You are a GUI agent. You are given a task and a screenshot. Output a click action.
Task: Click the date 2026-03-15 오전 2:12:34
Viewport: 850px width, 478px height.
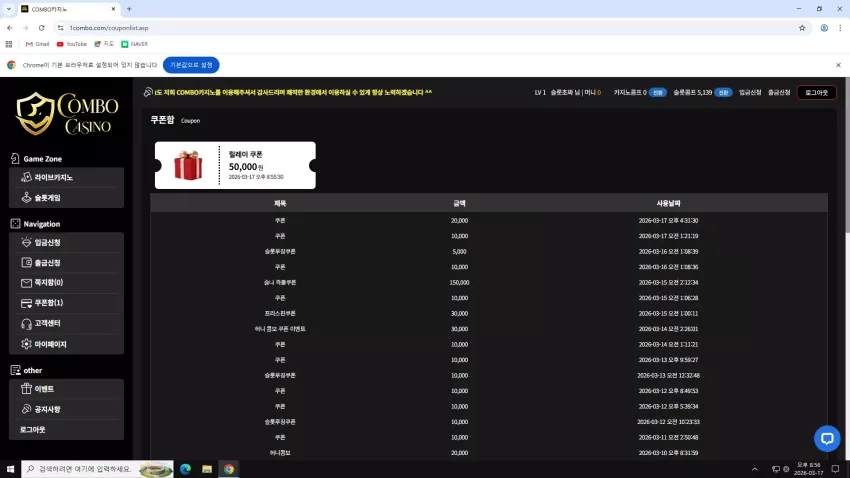point(668,283)
